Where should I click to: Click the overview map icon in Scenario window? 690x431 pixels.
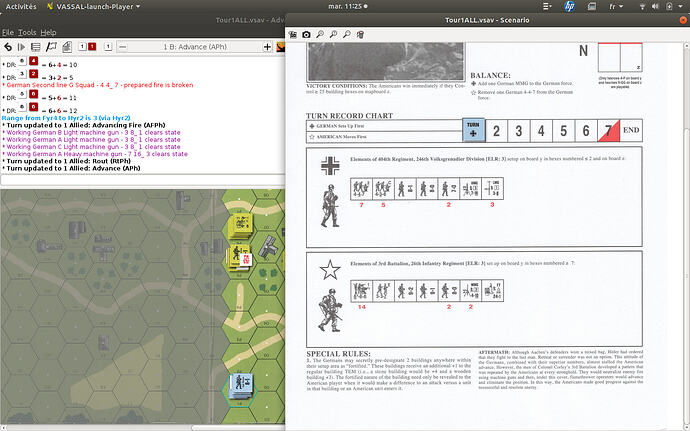(x=293, y=34)
